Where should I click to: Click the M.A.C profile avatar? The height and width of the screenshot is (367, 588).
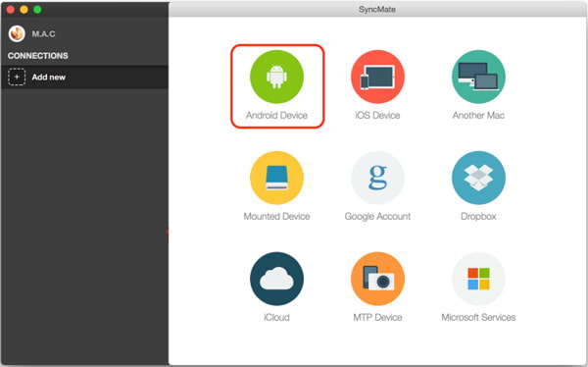coord(17,33)
